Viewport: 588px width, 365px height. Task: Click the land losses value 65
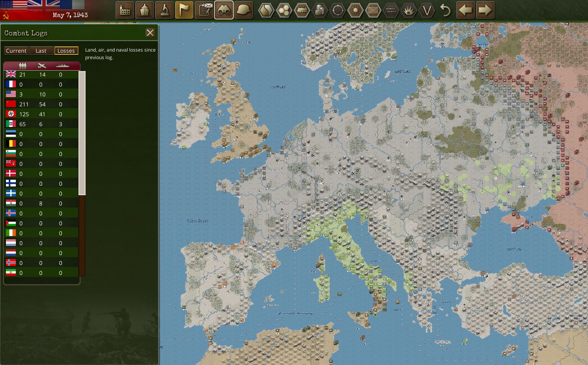(x=23, y=124)
